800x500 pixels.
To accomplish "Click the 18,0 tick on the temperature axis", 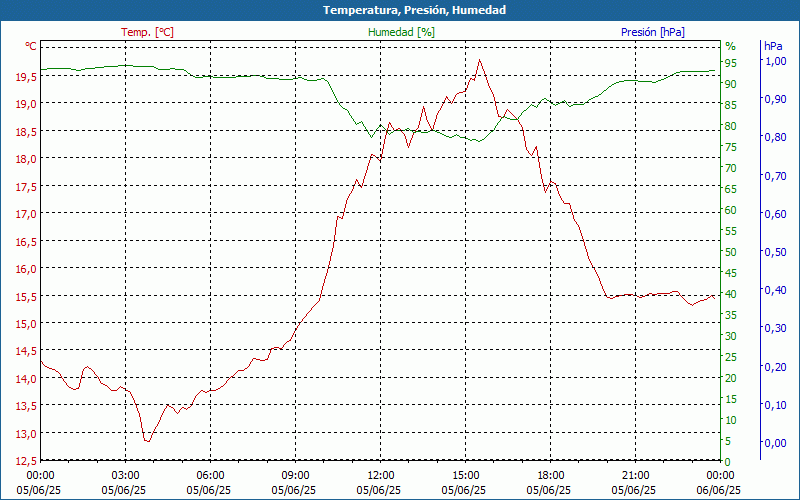I will coord(26,159).
